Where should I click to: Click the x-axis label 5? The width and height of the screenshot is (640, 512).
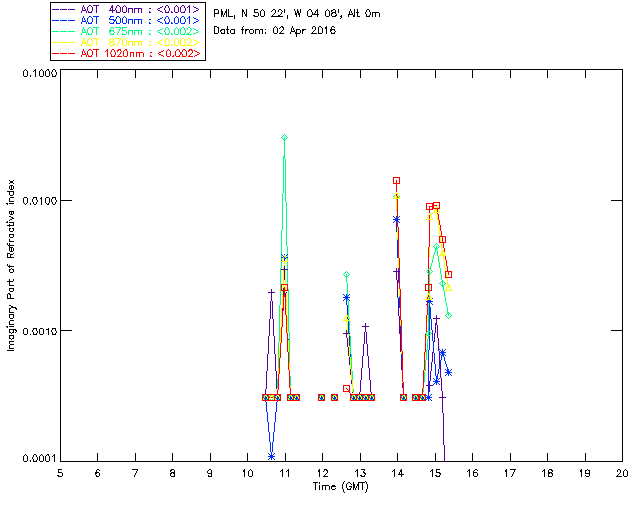coord(60,473)
